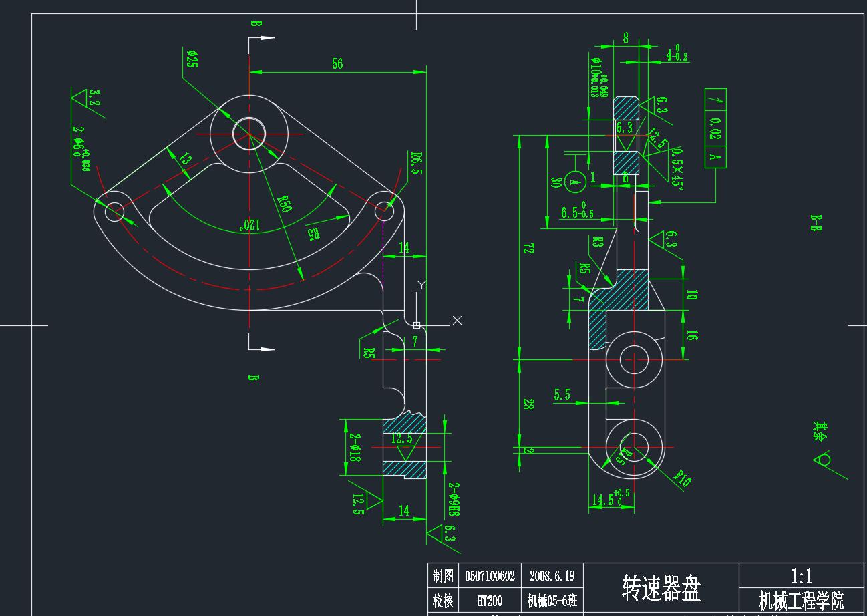The height and width of the screenshot is (616, 867).
Task: Click the UCS origin square marker
Action: tap(417, 325)
